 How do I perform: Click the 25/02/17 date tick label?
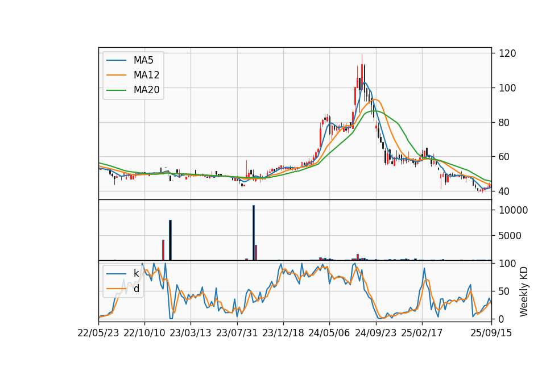point(421,333)
